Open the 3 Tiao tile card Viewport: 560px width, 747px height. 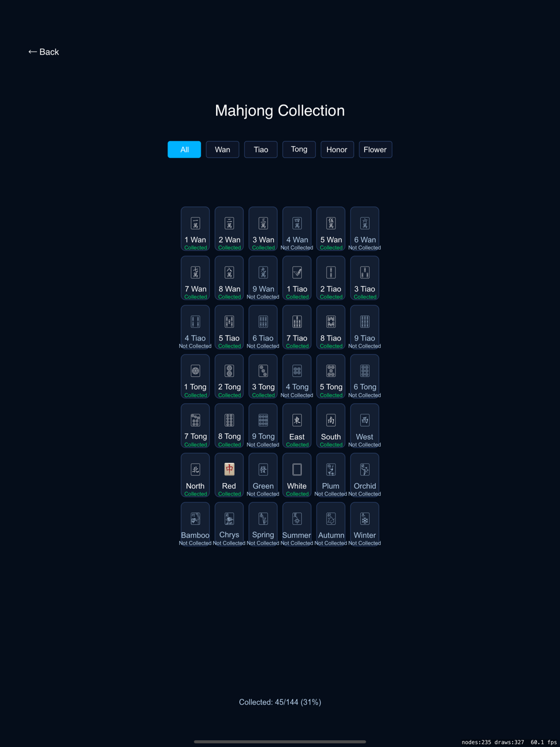(x=365, y=278)
